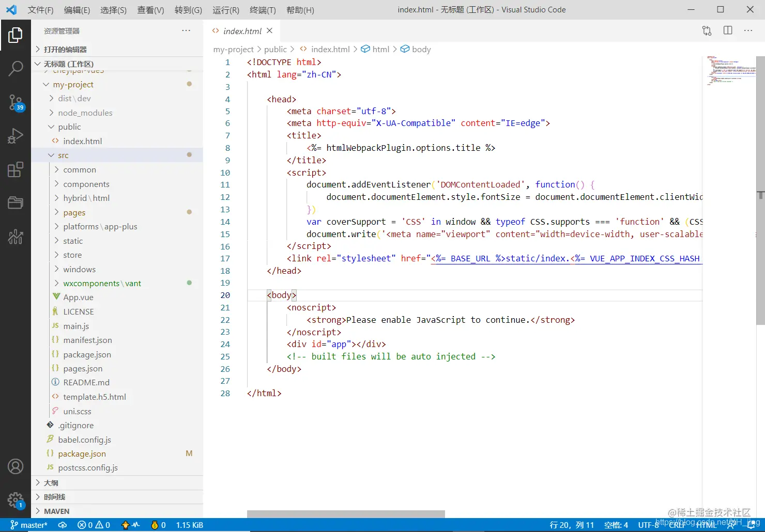765x532 pixels.
Task: Click the cloud publish/sync icon in status bar
Action: (63, 525)
